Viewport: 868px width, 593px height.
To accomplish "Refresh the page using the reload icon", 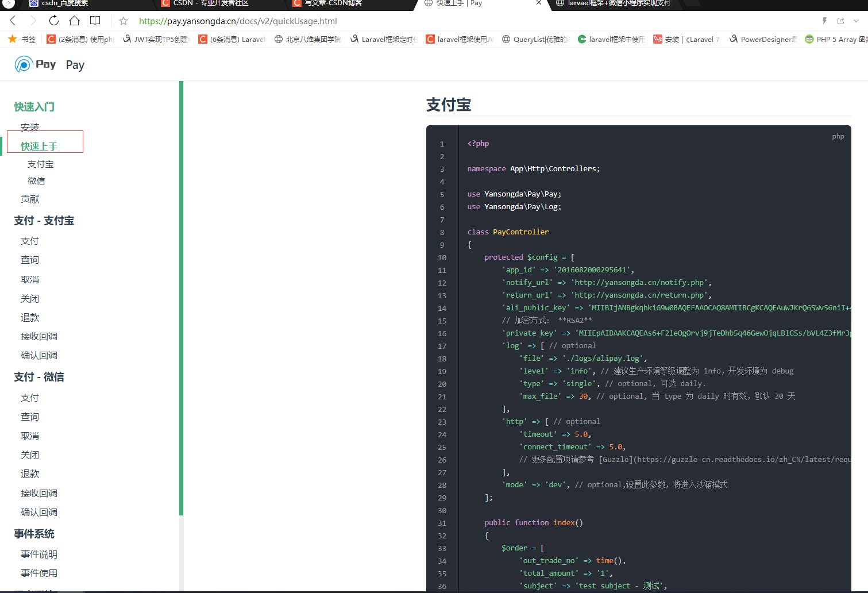I will pyautogui.click(x=53, y=20).
